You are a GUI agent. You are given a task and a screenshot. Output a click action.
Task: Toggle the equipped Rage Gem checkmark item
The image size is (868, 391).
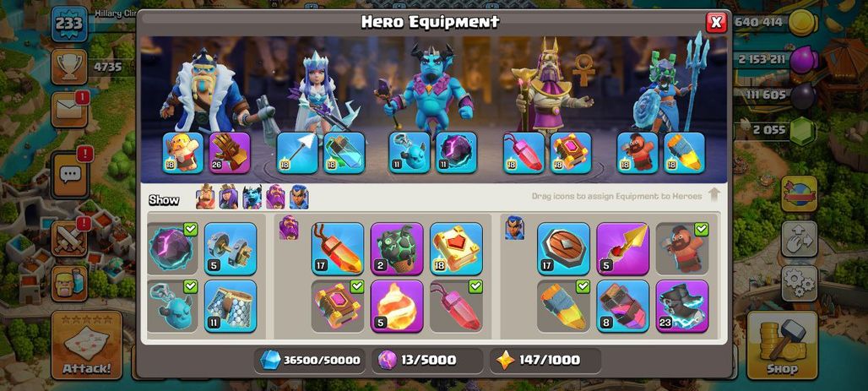456,307
